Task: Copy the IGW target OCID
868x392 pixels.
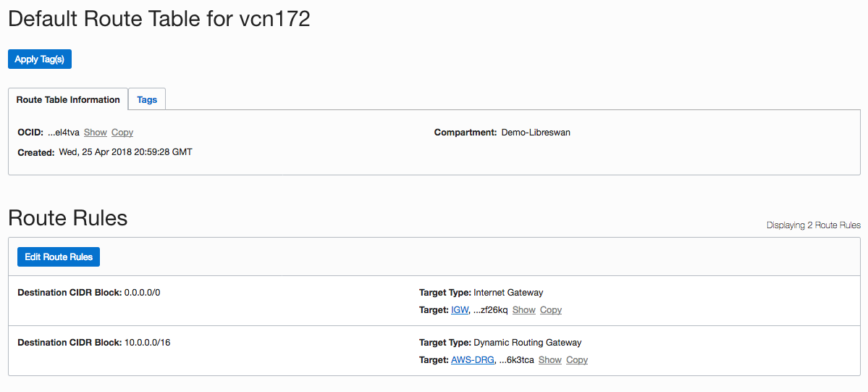Action: coord(551,310)
